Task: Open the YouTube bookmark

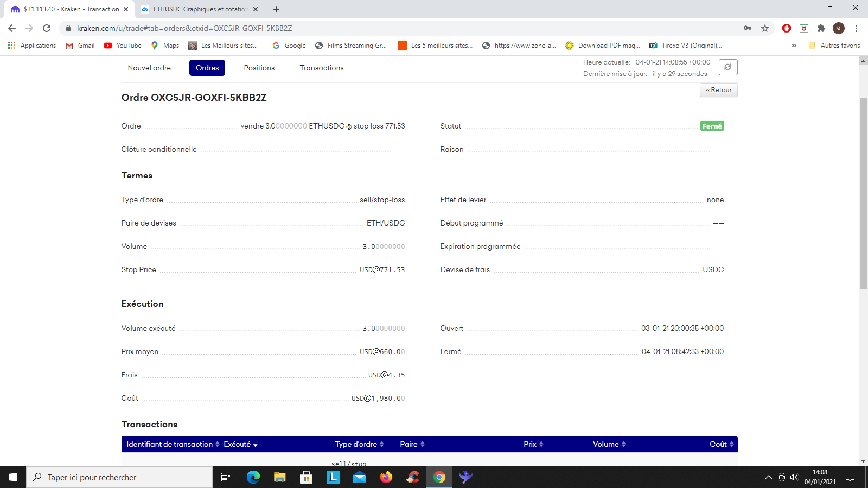Action: tap(123, 46)
